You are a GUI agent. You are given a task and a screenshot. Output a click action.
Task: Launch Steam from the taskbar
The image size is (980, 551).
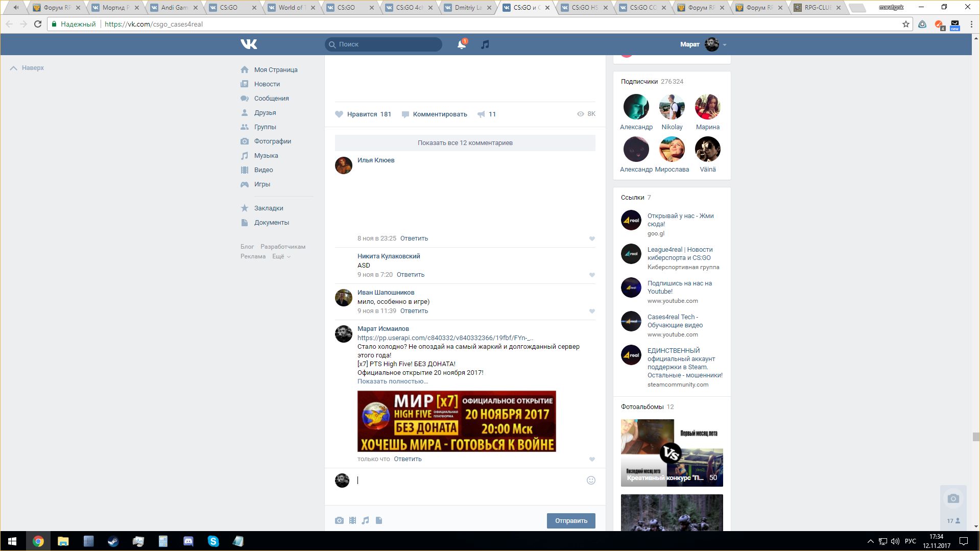[113, 541]
